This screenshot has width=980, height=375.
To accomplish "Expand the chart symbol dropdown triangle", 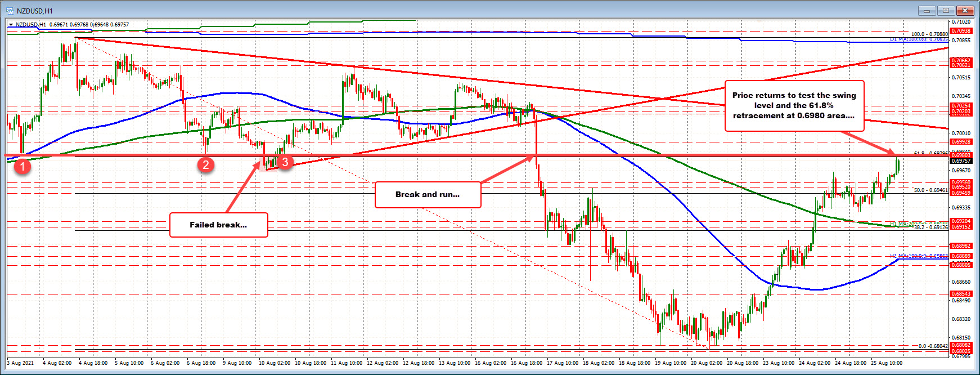I will (x=11, y=25).
